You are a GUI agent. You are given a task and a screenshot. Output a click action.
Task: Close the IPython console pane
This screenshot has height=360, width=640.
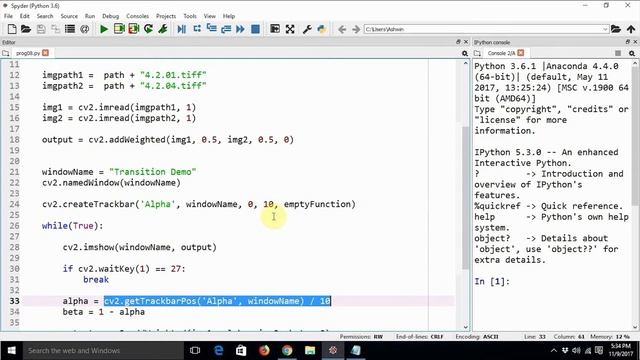click(x=635, y=42)
